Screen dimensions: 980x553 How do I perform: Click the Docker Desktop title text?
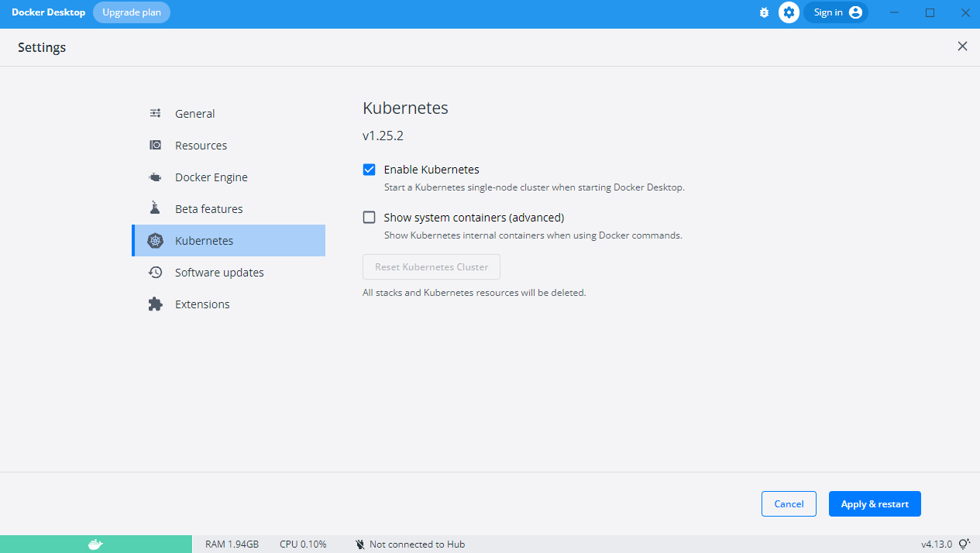49,12
